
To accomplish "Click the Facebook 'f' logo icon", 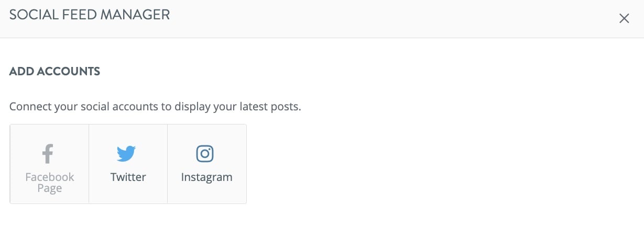I will pos(48,154).
